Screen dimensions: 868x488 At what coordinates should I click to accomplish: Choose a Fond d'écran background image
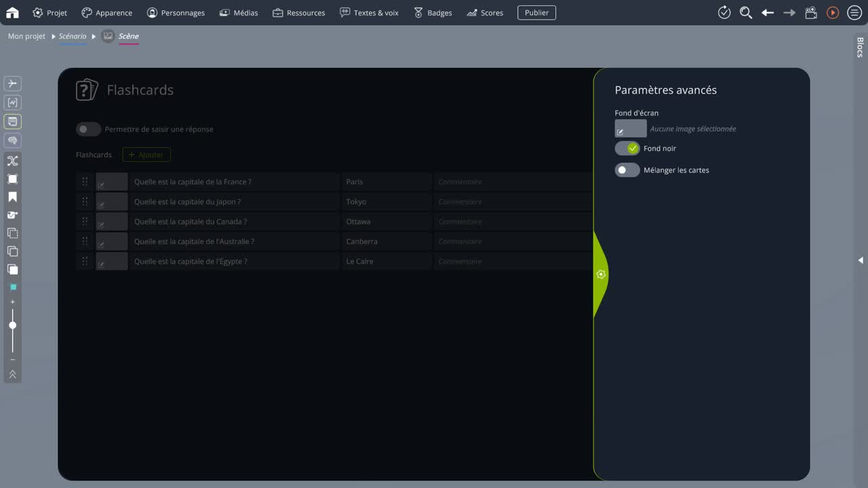pyautogui.click(x=631, y=128)
